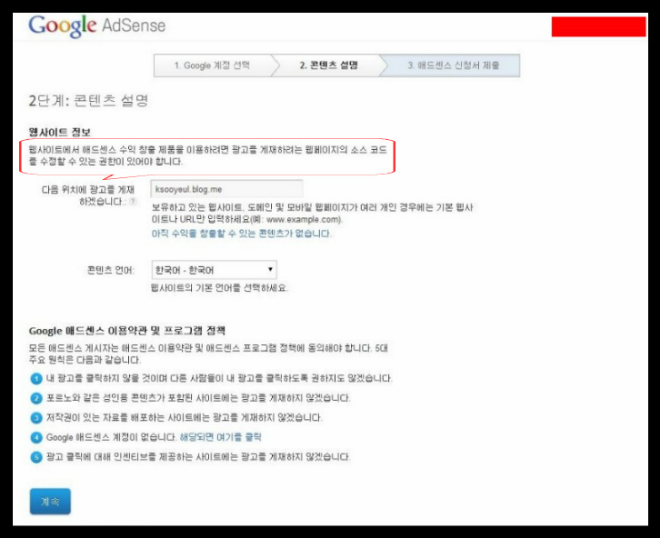Click the number 3 policy bullet icon
The width and height of the screenshot is (660, 539).
click(36, 418)
